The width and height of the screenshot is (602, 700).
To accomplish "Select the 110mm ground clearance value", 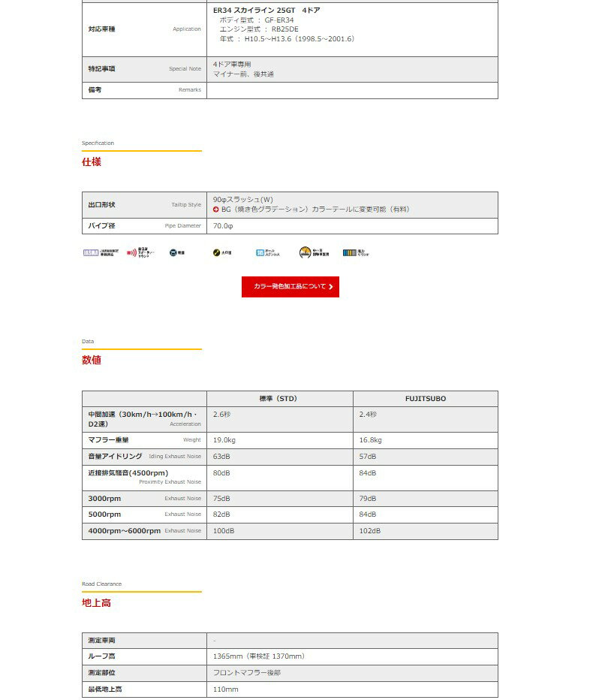I will point(226,689).
